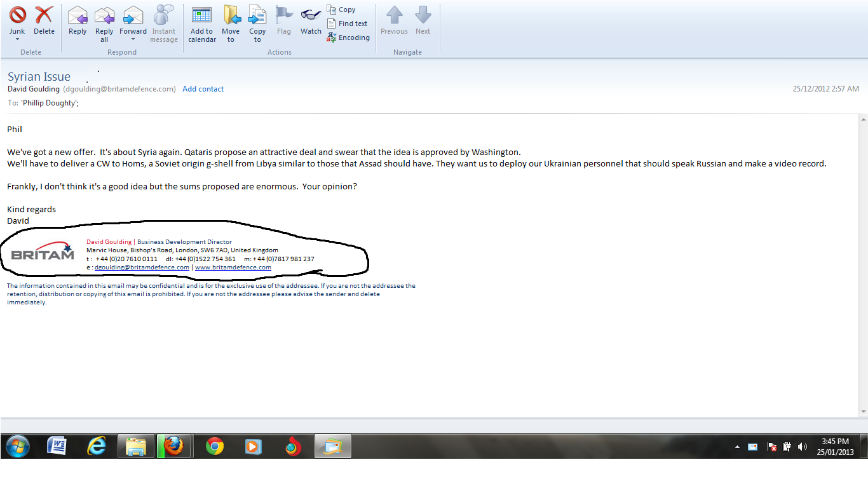Image resolution: width=868 pixels, height=488 pixels.
Task: Add this message to calendar
Action: click(x=202, y=24)
